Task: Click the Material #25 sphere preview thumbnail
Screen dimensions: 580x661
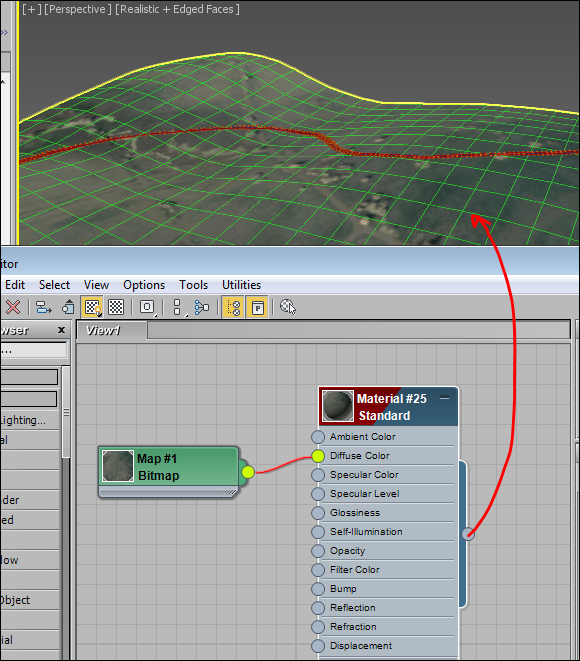Action: (338, 406)
